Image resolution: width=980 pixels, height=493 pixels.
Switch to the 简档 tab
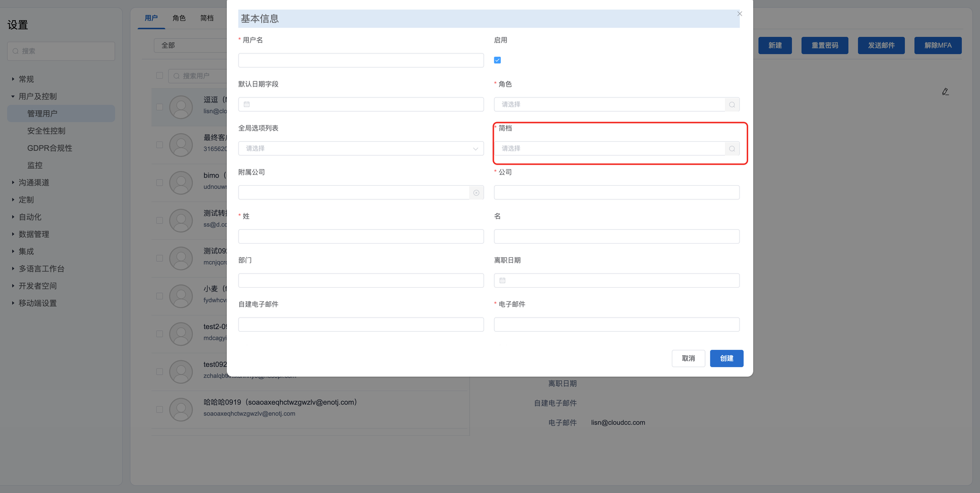pos(207,18)
